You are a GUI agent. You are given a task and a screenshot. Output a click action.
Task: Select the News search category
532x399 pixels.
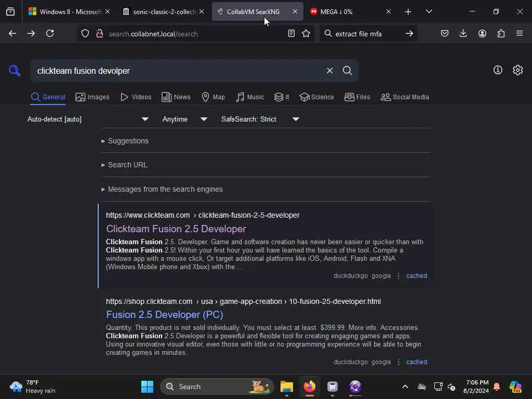[176, 97]
